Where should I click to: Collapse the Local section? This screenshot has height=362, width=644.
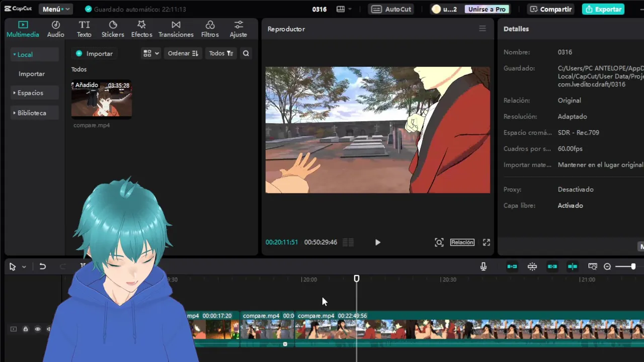pyautogui.click(x=34, y=54)
